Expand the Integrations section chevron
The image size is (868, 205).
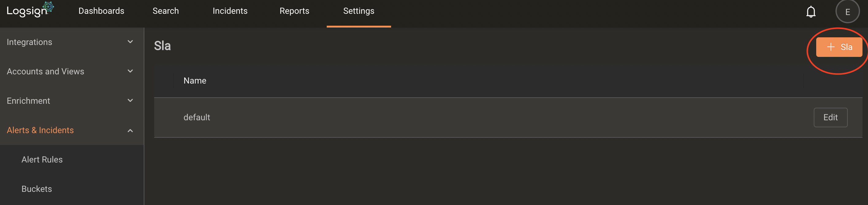point(130,42)
